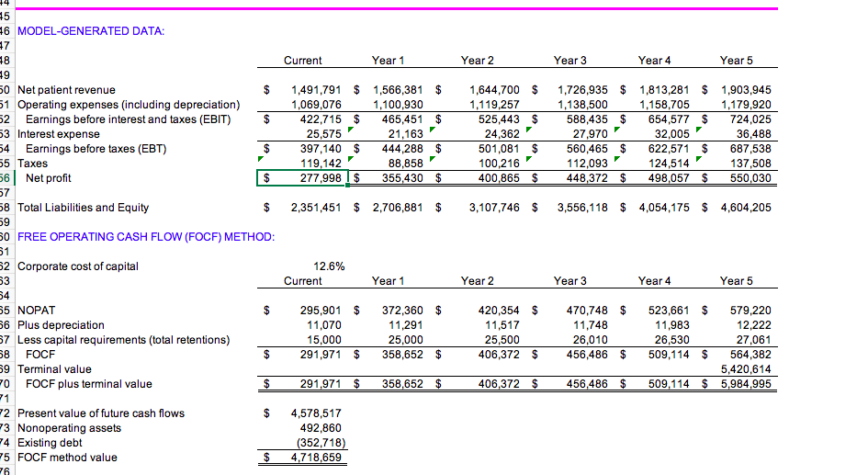Click the Net patient revenue label
Screen dimensions: 868x475
pyautogui.click(x=66, y=90)
